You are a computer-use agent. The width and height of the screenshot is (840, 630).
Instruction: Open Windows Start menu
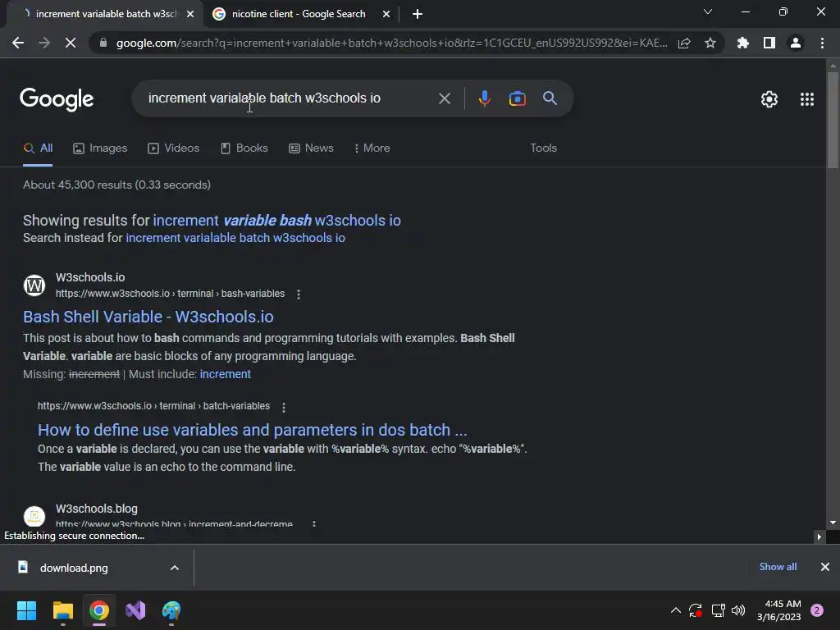[x=27, y=610]
